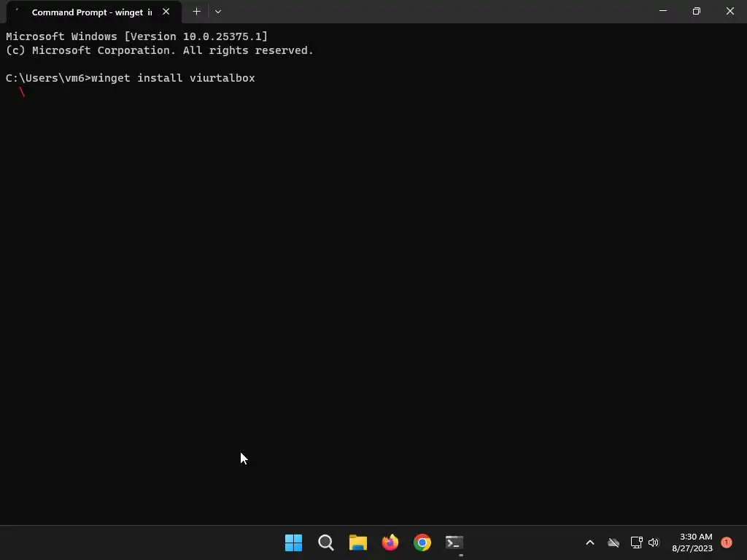Restore down the terminal window
Viewport: 747px width, 560px height.
click(696, 11)
